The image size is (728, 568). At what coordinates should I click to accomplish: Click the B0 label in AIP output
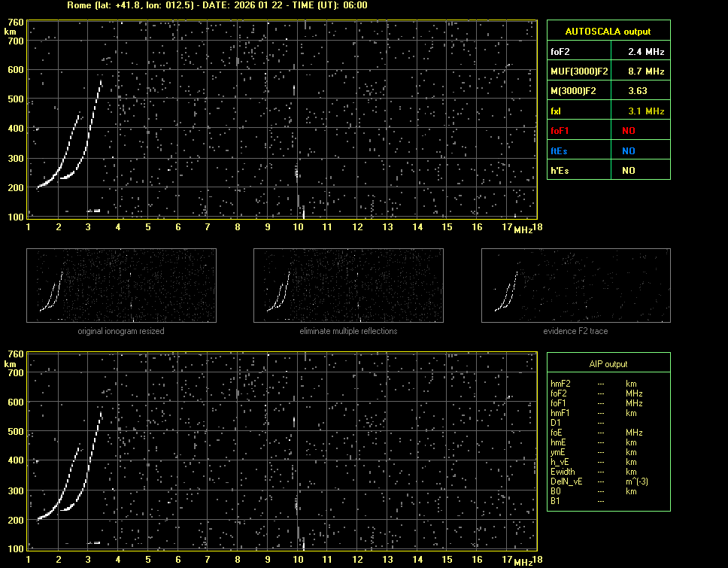click(x=556, y=491)
